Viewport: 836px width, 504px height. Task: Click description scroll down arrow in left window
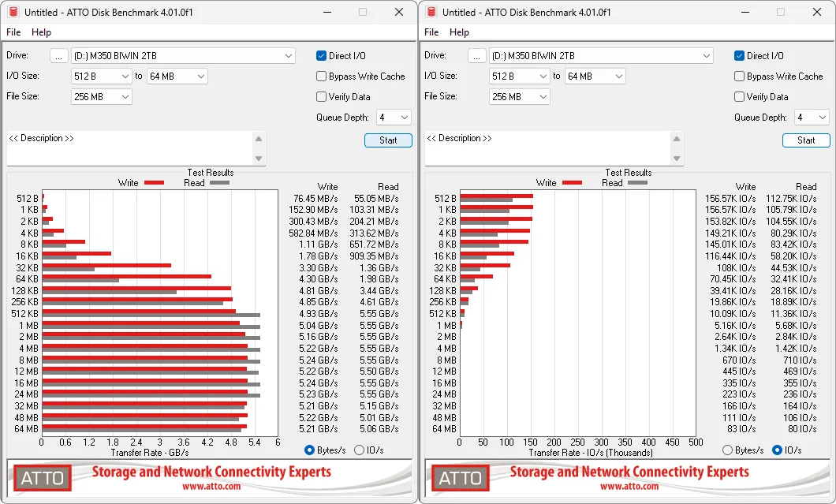[x=259, y=159]
